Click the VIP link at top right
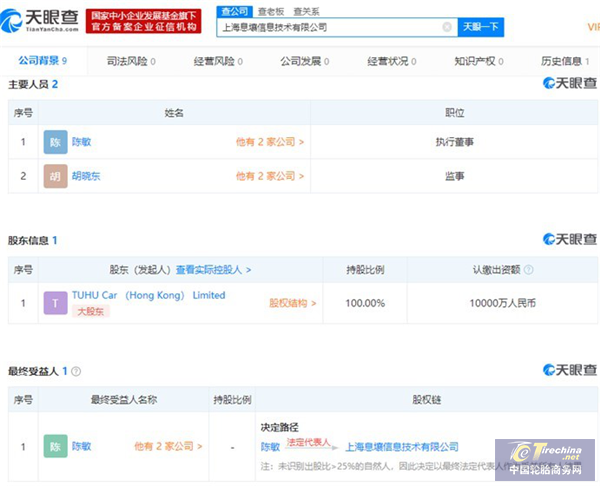600x486 pixels. point(593,27)
